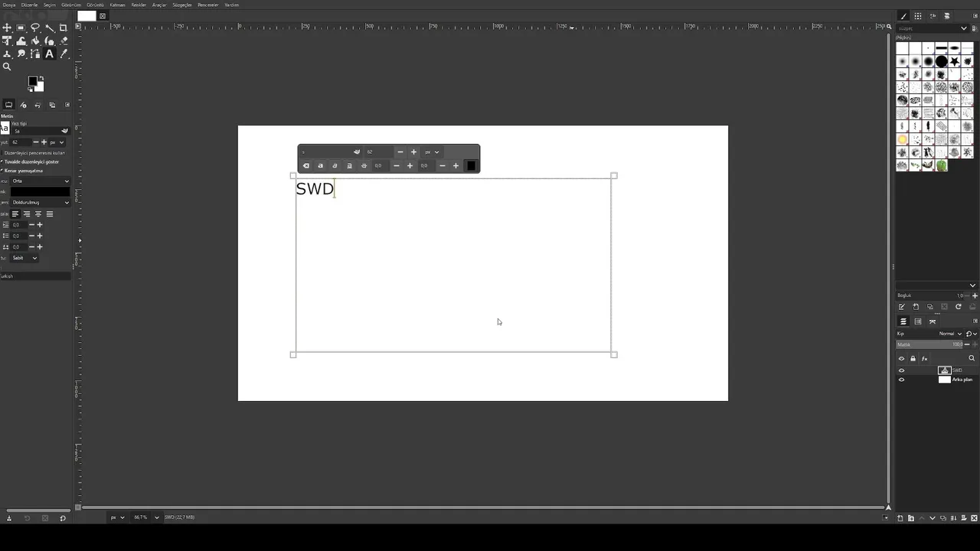Click the green pepper brush thumbnail
This screenshot has height=551, width=980.
coord(941,165)
